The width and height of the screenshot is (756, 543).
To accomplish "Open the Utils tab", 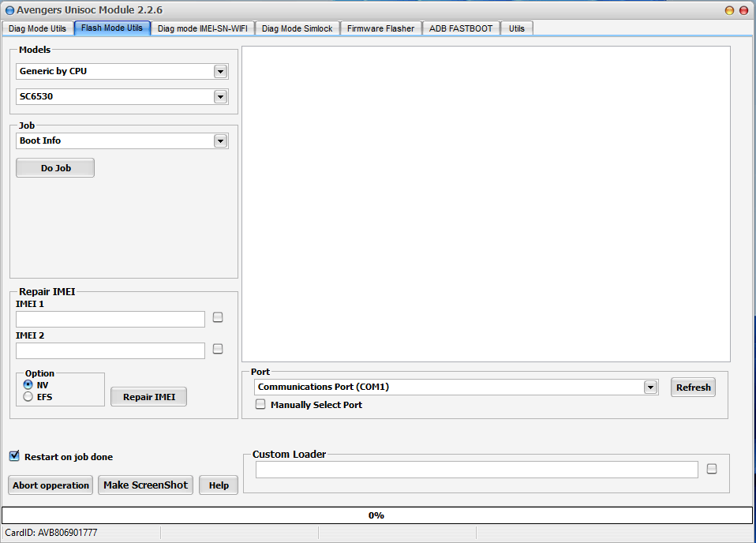I will [516, 28].
